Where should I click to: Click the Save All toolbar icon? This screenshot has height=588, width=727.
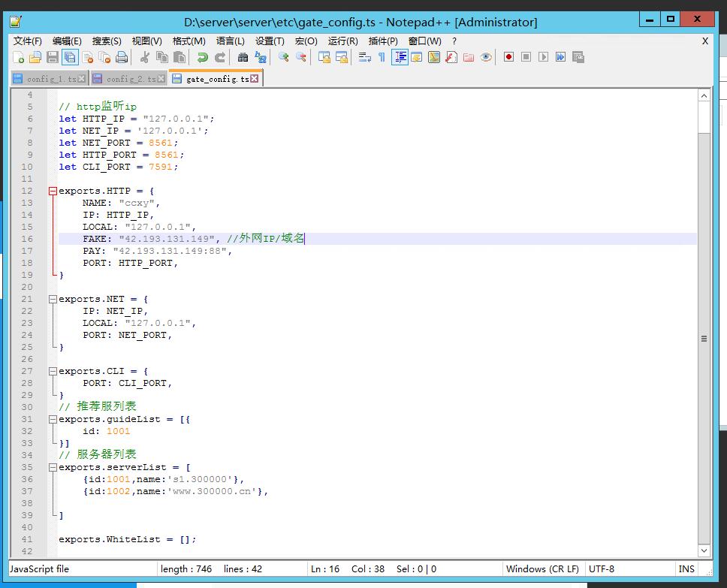pos(70,57)
